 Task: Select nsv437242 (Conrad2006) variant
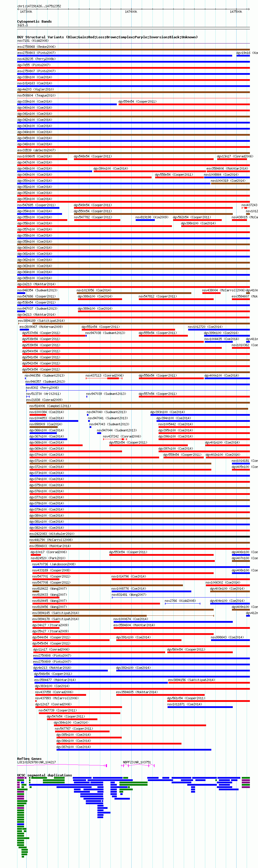click(x=122, y=436)
